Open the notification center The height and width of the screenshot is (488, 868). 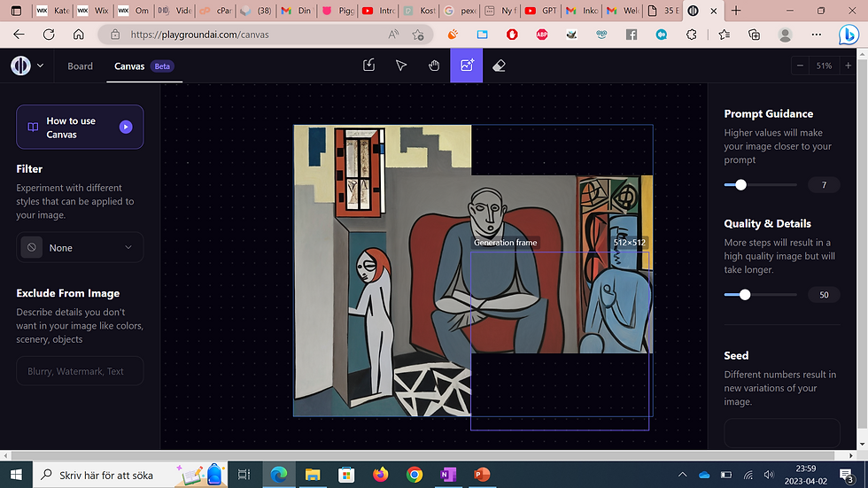point(847,475)
